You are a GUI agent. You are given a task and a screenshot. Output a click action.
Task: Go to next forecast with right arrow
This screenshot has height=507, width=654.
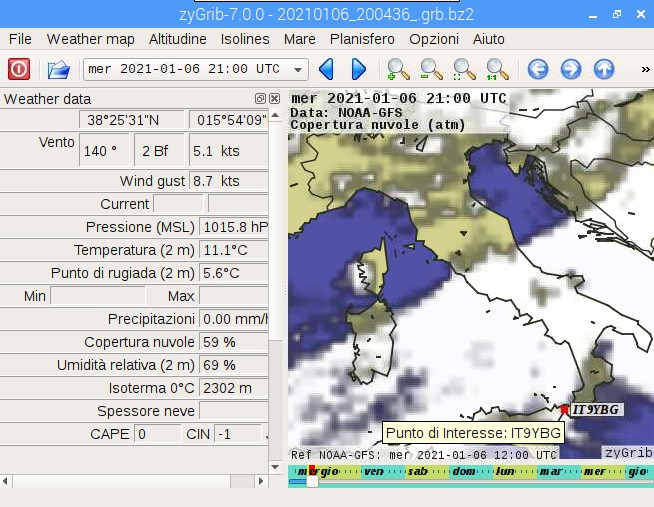359,69
